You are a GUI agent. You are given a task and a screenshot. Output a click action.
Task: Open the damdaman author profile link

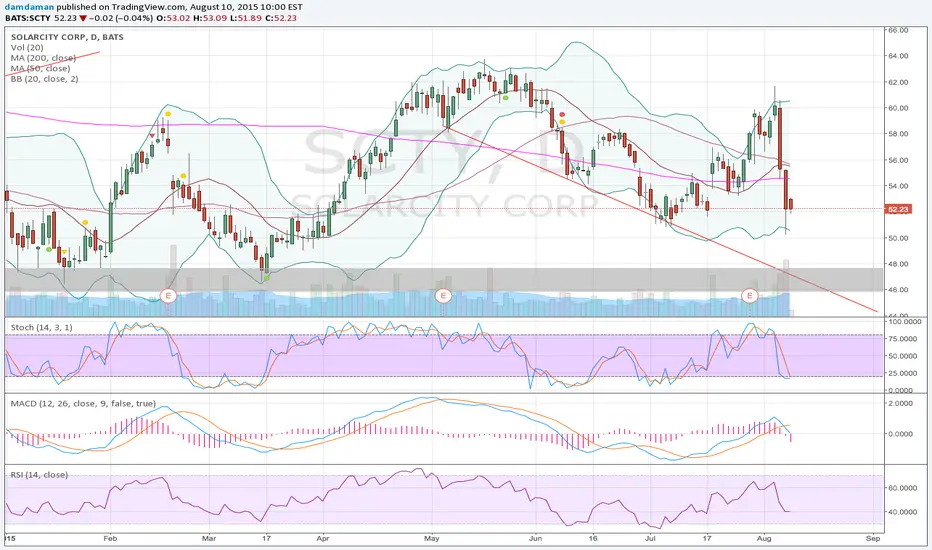pos(29,7)
